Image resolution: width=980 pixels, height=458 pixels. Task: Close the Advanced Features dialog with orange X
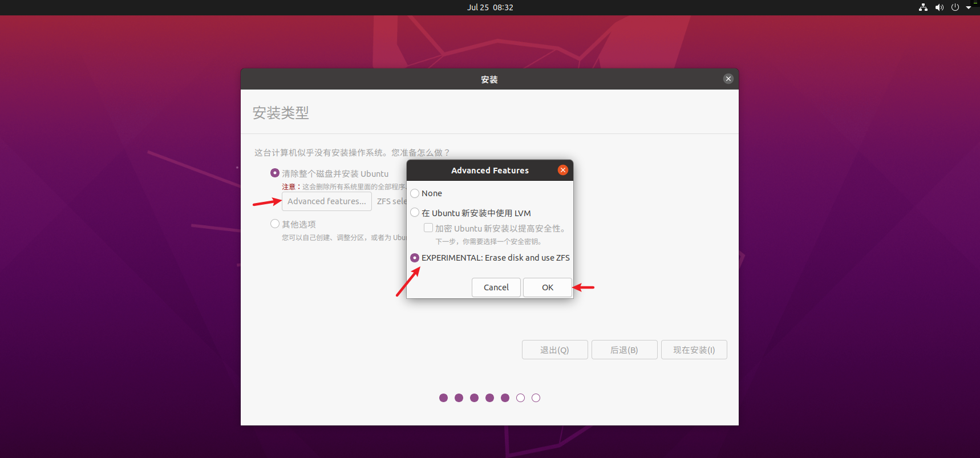(563, 170)
